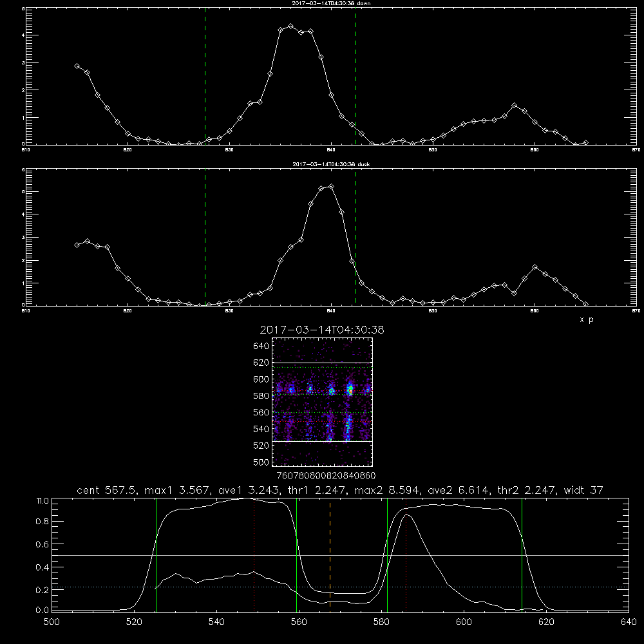Screen dimensions: 644x644
Task: Click the red dotted line near 549 in bottom plot
Action: click(x=254, y=555)
